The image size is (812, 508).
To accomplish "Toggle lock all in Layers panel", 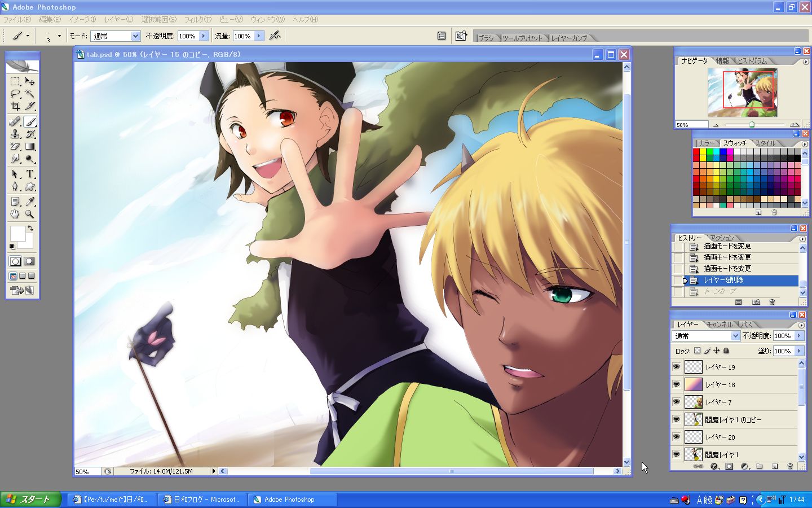I will click(x=726, y=351).
